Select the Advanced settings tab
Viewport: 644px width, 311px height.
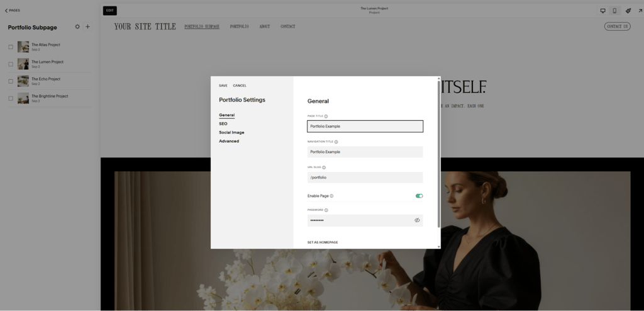[229, 141]
